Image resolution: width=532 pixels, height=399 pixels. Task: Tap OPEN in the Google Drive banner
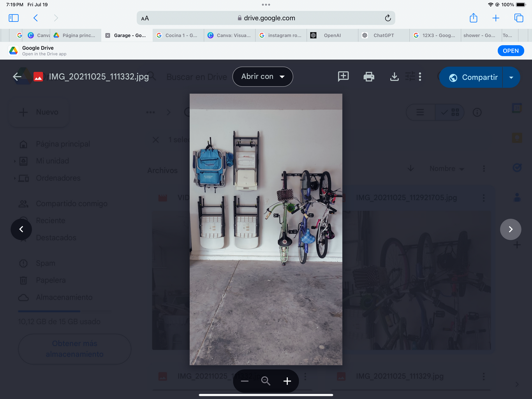click(x=510, y=51)
